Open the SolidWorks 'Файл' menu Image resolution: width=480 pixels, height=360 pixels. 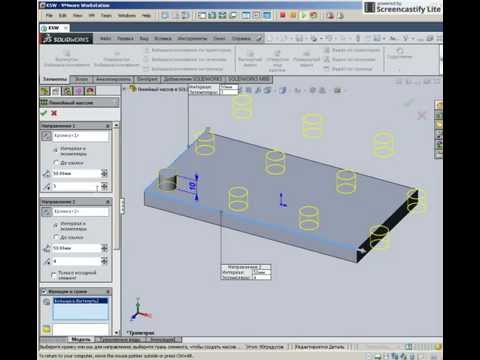[105, 39]
